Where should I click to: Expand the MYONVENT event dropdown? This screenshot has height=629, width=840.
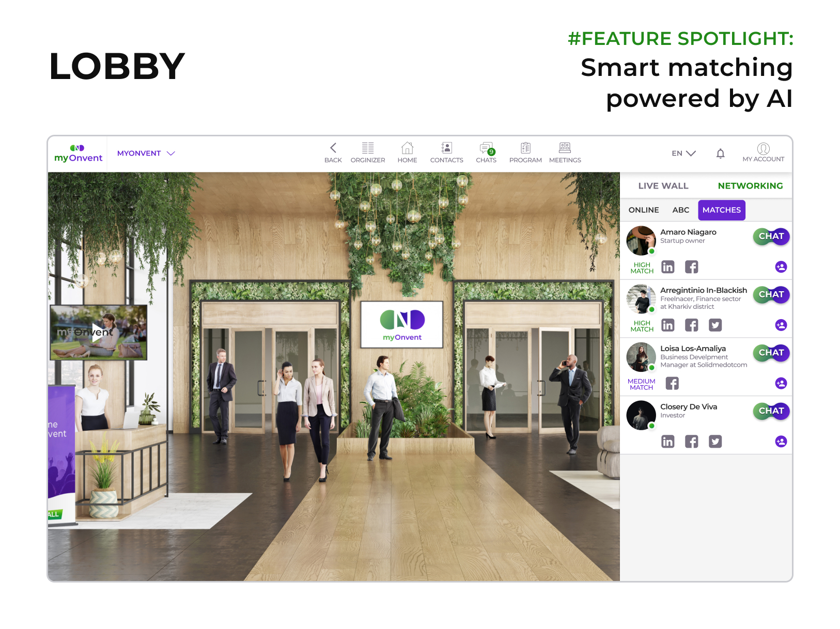click(x=146, y=153)
